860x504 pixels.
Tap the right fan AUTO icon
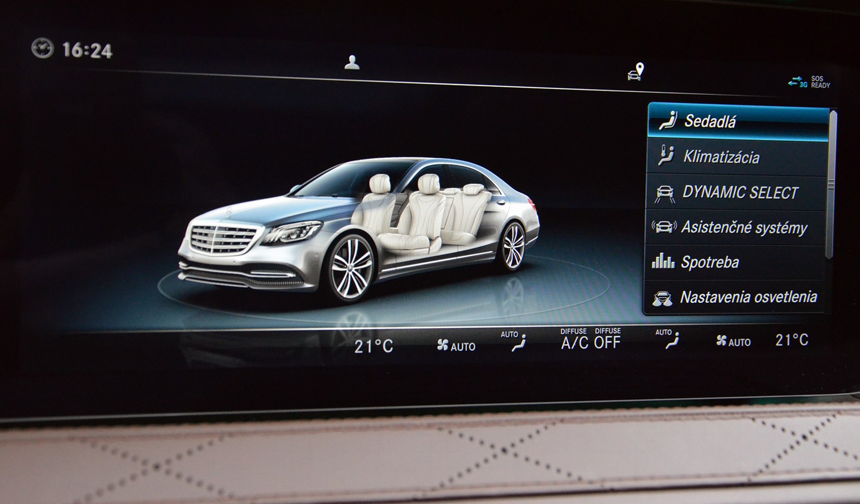733,341
